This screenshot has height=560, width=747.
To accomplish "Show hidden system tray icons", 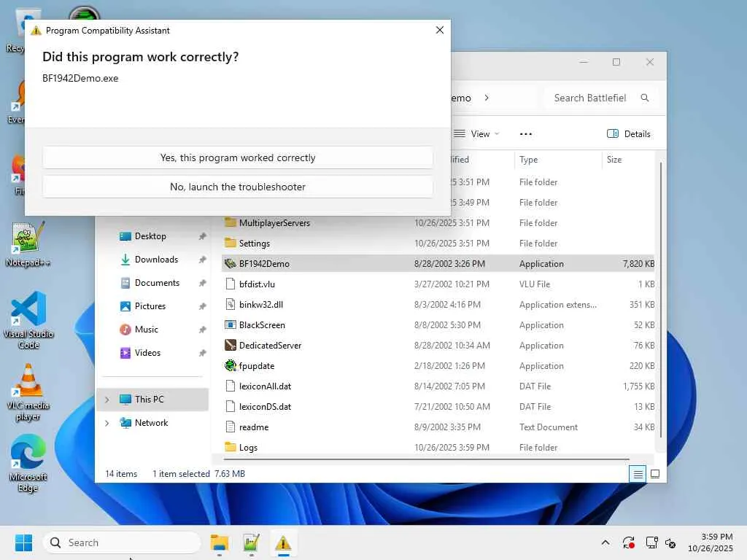I will click(605, 542).
